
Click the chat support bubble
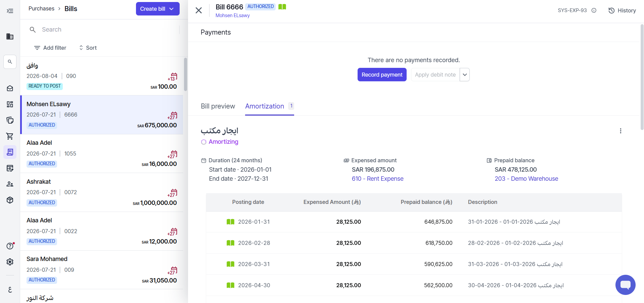(x=625, y=285)
